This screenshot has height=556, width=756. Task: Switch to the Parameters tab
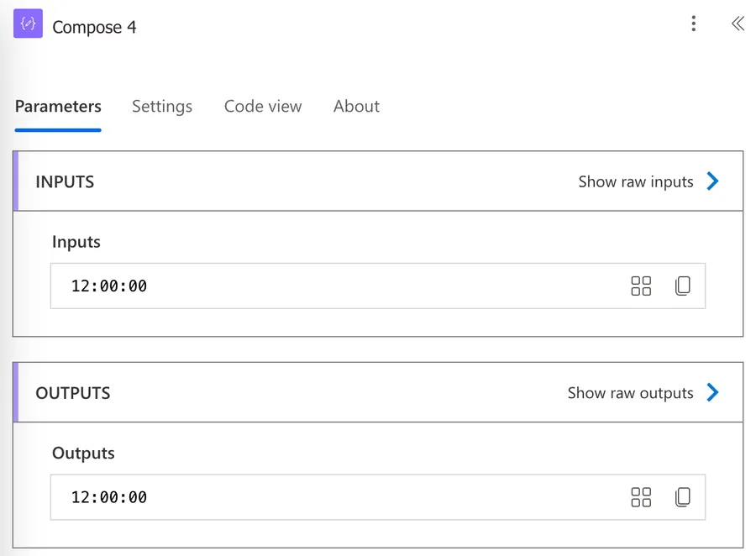point(58,107)
